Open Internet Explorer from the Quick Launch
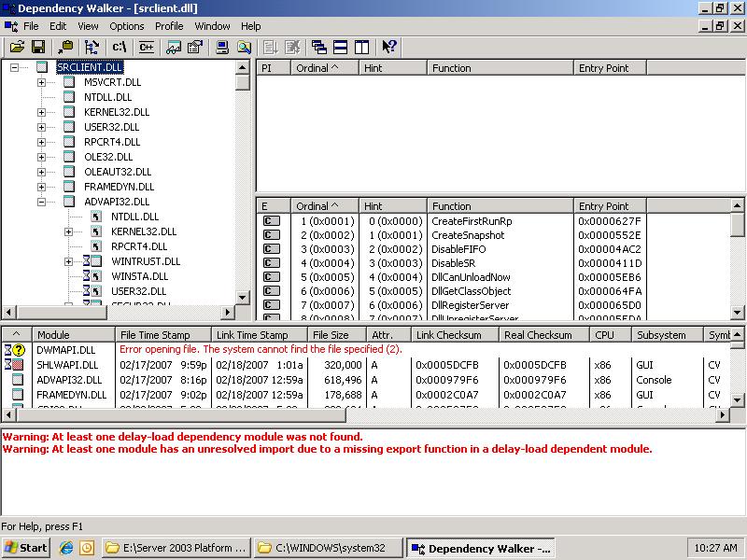Image resolution: width=747 pixels, height=560 pixels. click(x=65, y=548)
